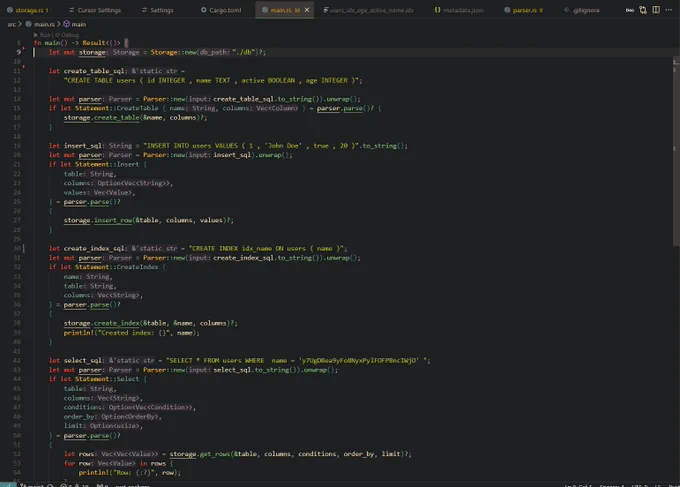680x487 pixels.
Task: Click the Open Changes compare icon
Action: 643,10
